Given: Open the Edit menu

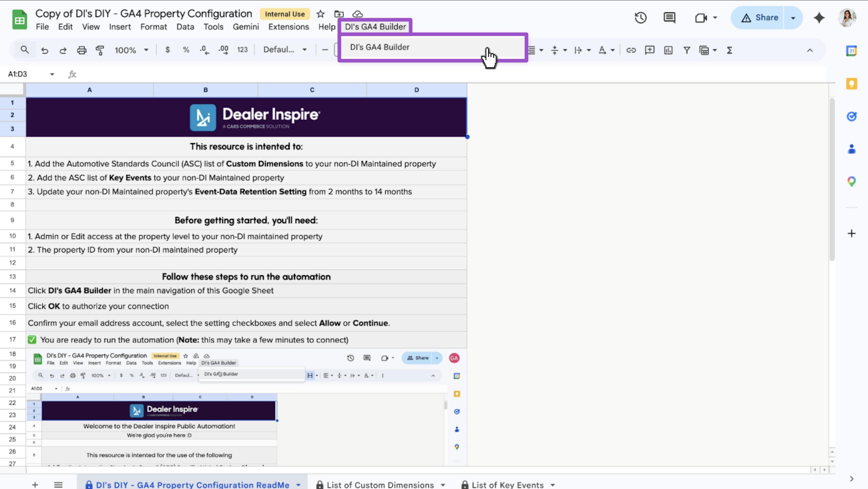Looking at the screenshot, I should [x=65, y=27].
